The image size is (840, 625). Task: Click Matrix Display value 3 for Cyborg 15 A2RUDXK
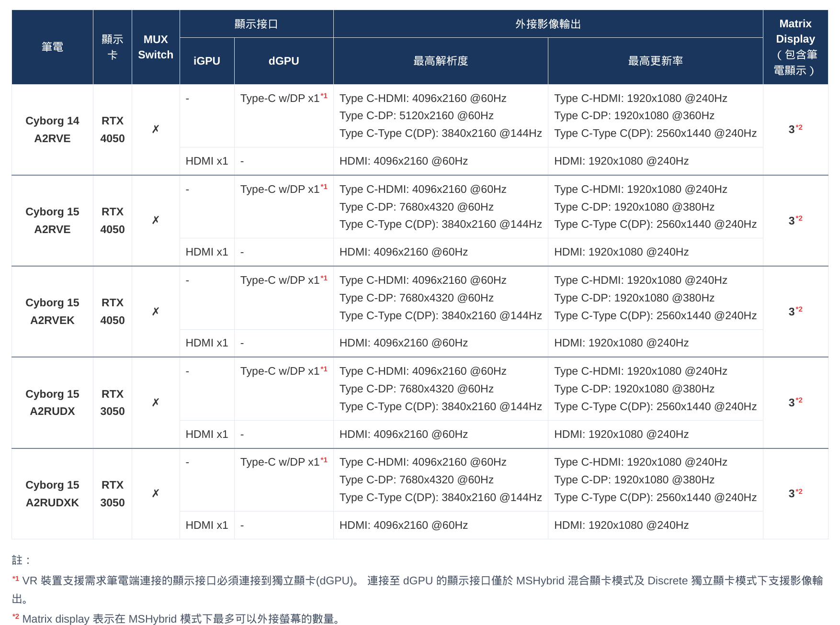tap(795, 493)
